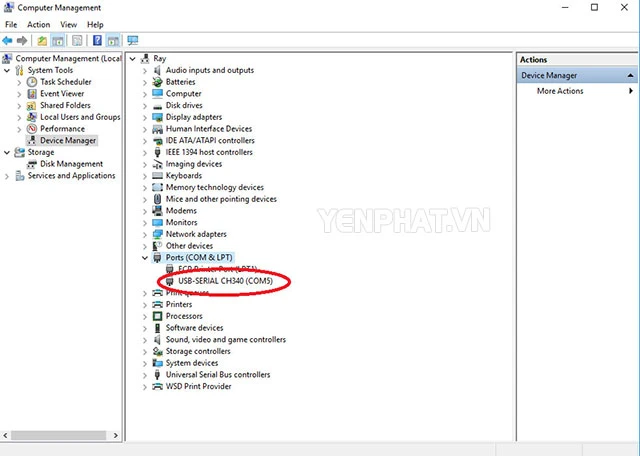
Task: Expand the Network adapters category
Action: coord(145,234)
